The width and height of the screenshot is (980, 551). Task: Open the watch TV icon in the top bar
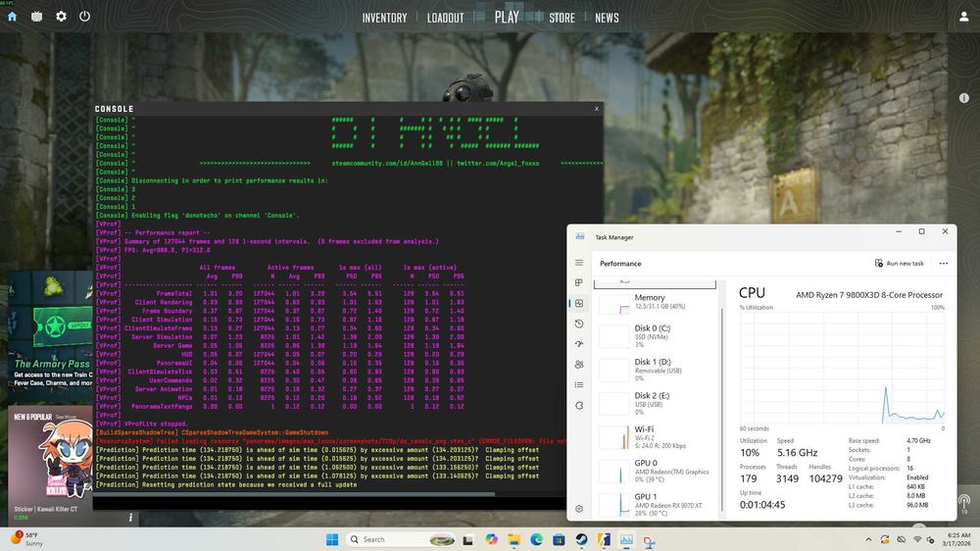(37, 17)
